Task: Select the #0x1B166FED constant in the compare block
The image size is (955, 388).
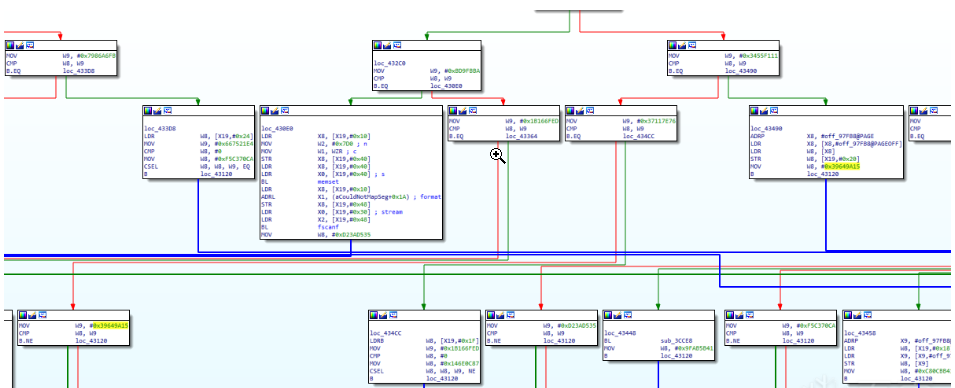Action: [539, 121]
